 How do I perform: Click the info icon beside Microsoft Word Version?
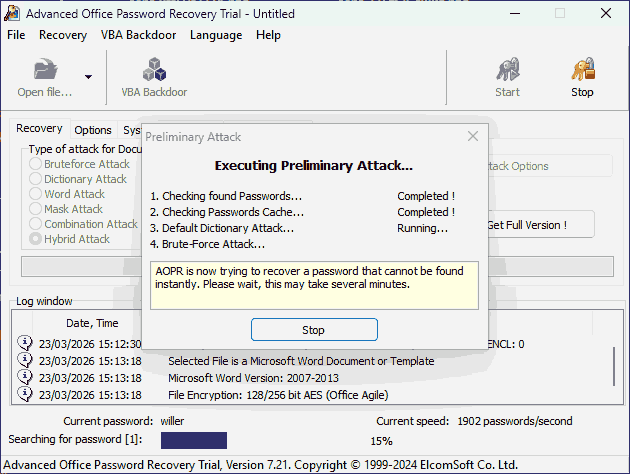tap(25, 378)
